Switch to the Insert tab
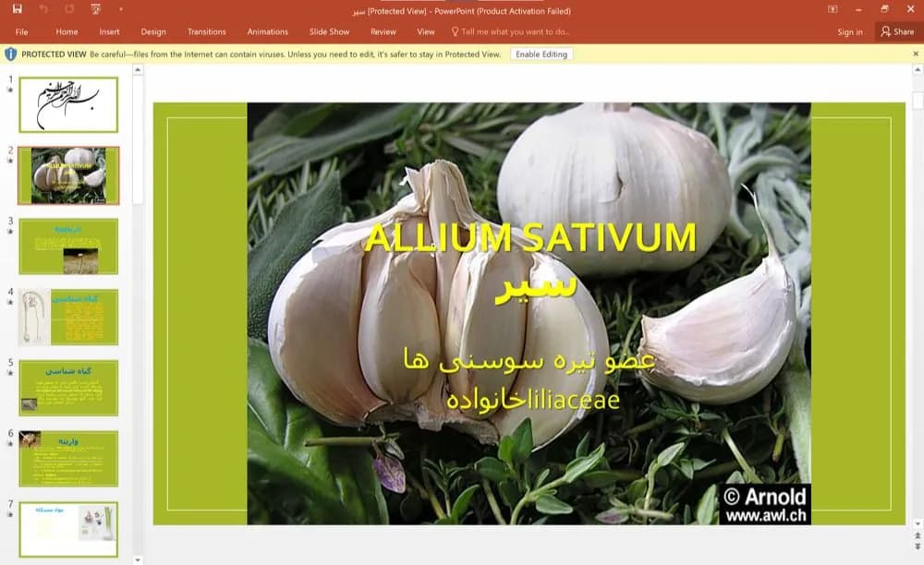The image size is (924, 565). tap(109, 31)
